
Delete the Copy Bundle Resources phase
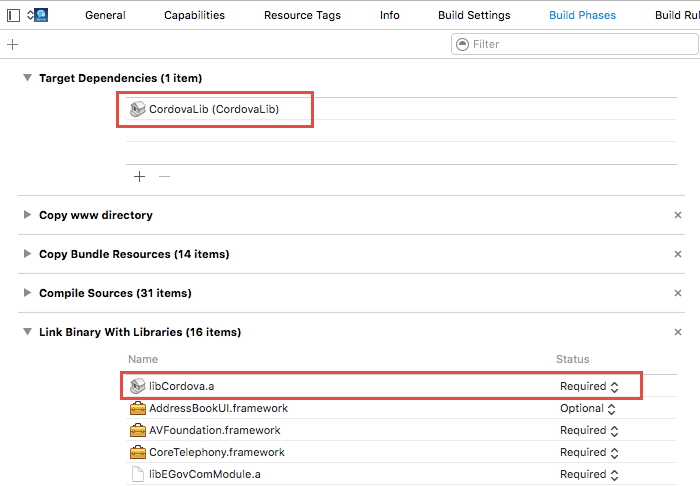tap(677, 254)
